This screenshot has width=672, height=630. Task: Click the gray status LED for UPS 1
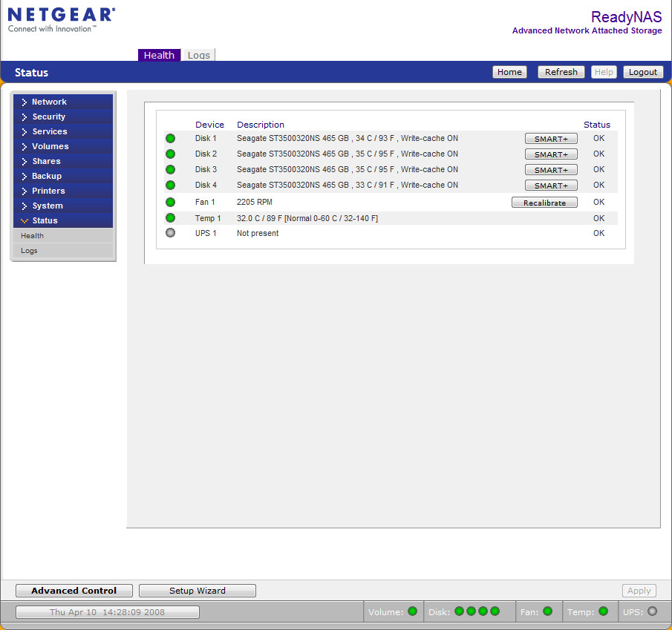click(170, 233)
